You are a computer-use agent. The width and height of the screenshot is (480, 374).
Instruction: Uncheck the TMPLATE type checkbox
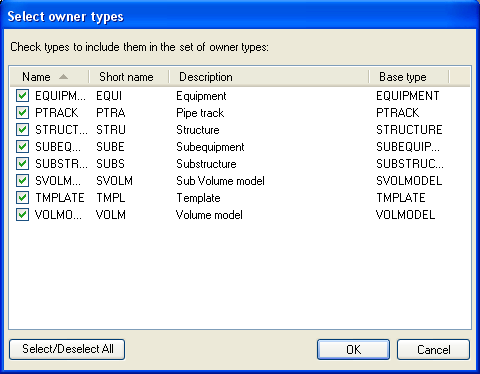(x=22, y=198)
